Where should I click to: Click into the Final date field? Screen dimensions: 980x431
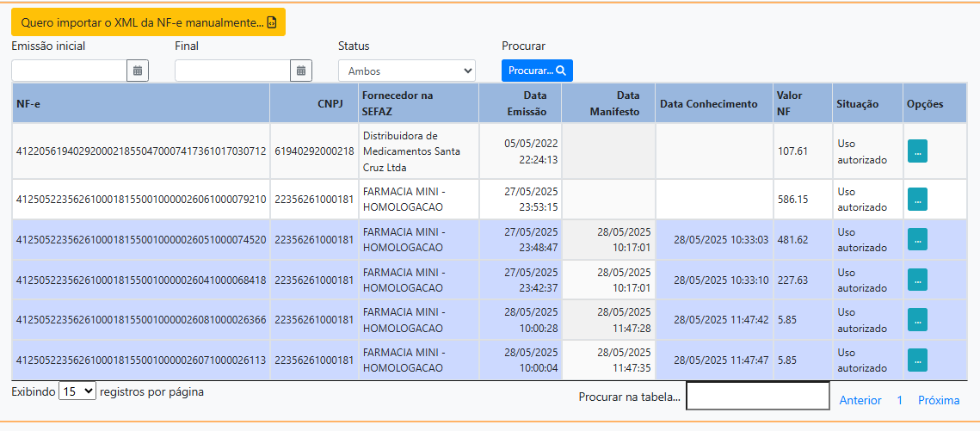[x=232, y=71]
